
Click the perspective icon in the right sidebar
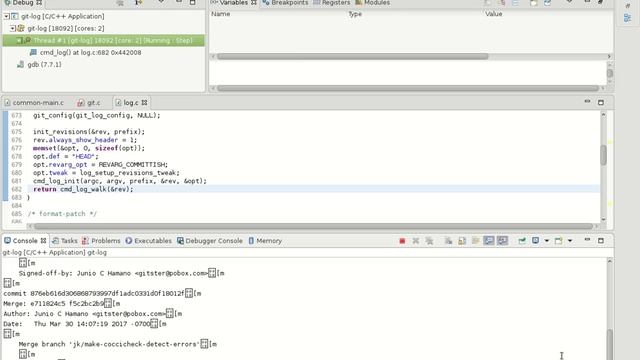pos(627,18)
